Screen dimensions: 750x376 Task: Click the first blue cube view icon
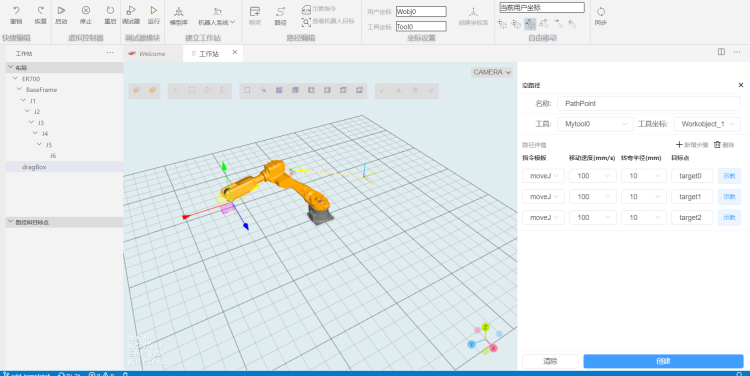(x=279, y=90)
